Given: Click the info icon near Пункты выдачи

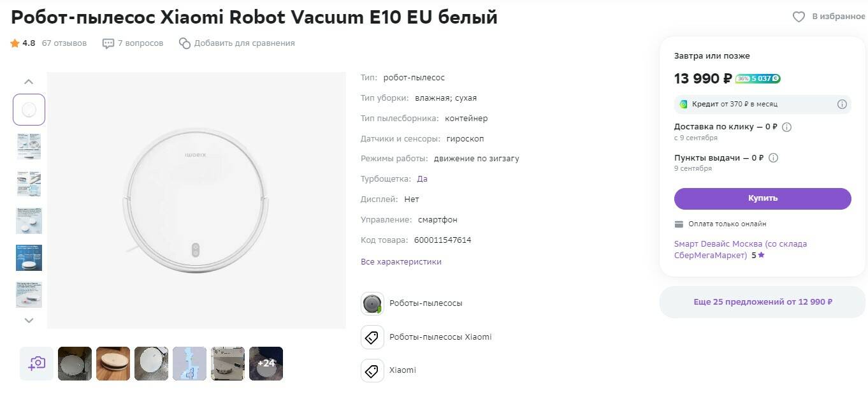Looking at the screenshot, I should (772, 157).
